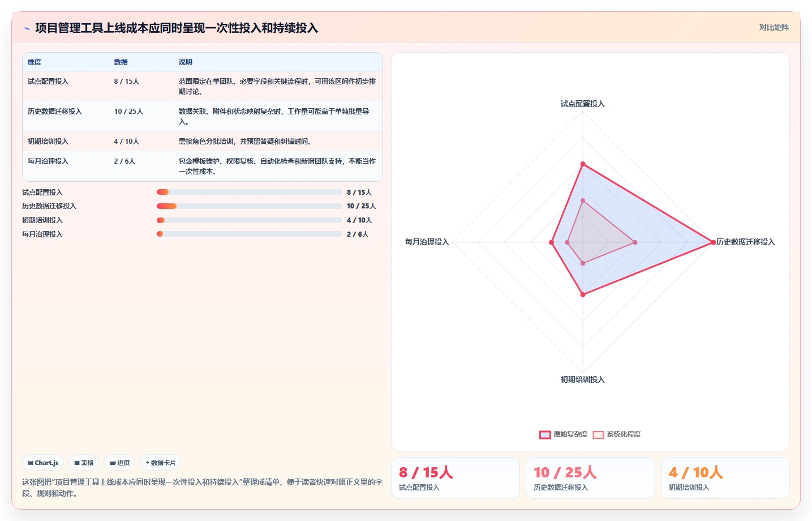
Task: Select the Chart.js tag chip
Action: [x=43, y=463]
